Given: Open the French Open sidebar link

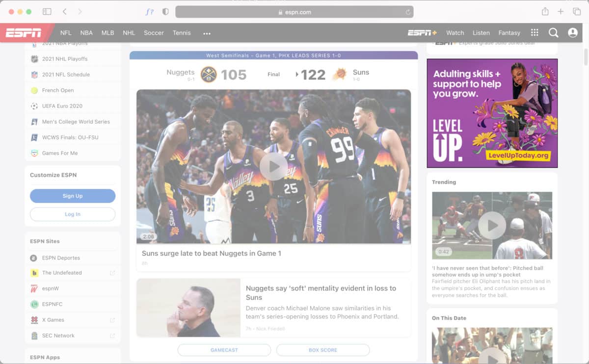Looking at the screenshot, I should point(58,90).
